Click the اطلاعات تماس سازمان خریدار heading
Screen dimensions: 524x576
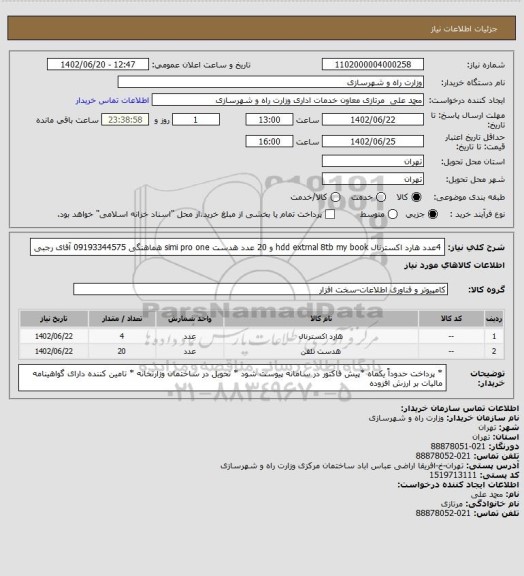pyautogui.click(x=459, y=408)
